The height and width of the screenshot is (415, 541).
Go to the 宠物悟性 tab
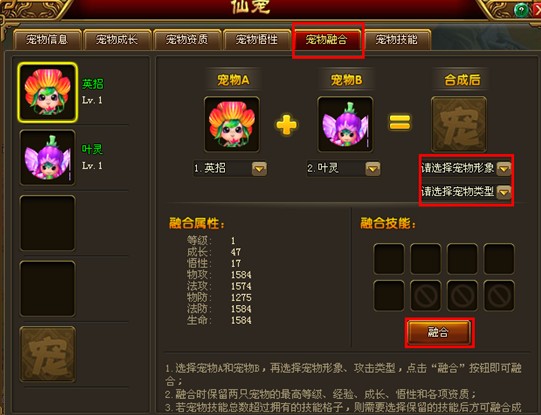[257, 40]
